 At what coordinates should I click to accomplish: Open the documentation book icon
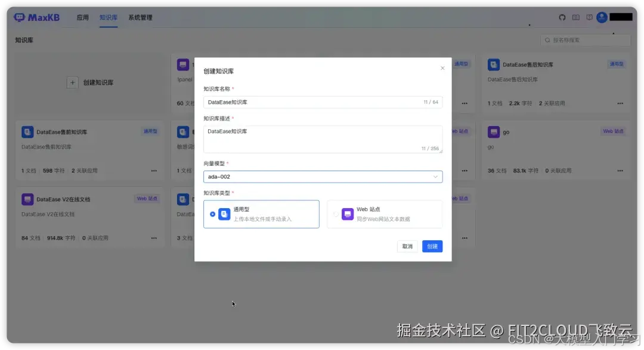point(576,17)
